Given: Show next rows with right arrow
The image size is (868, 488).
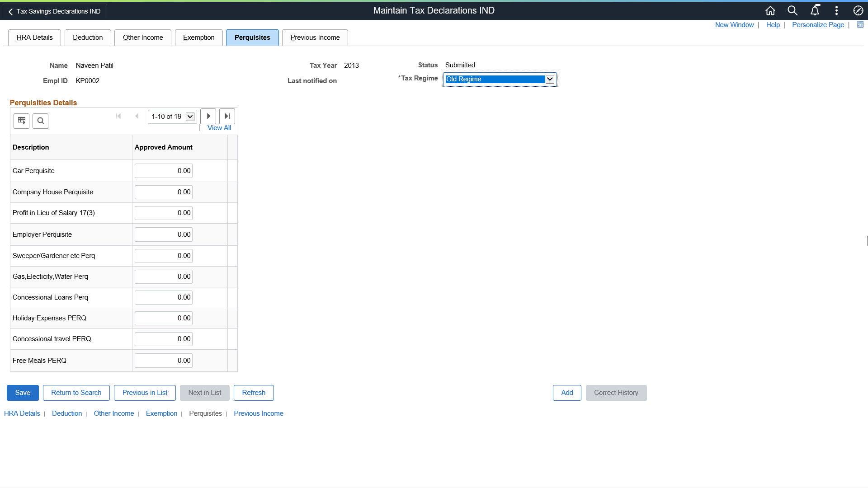Looking at the screenshot, I should (208, 116).
